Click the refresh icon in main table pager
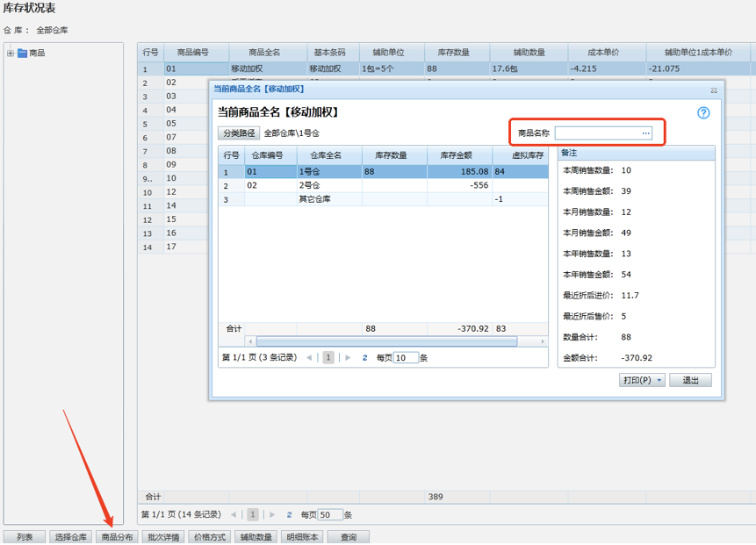The width and height of the screenshot is (756, 545). [290, 515]
